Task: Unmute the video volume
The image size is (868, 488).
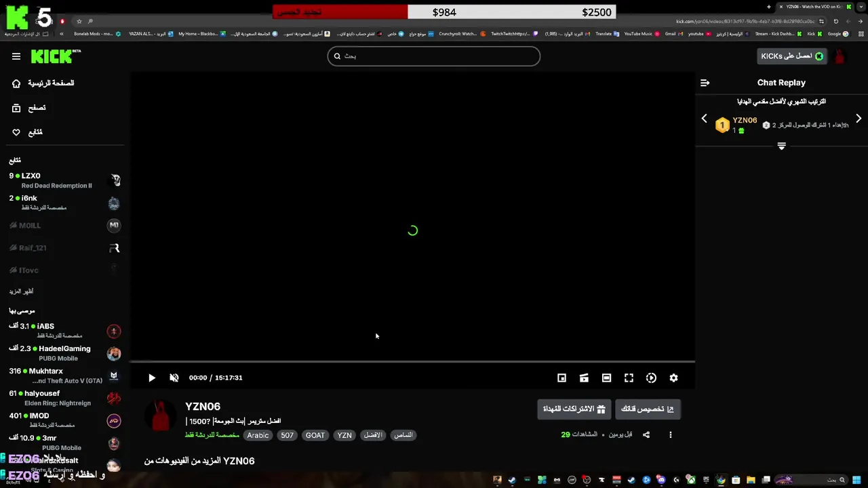Action: [x=174, y=378]
